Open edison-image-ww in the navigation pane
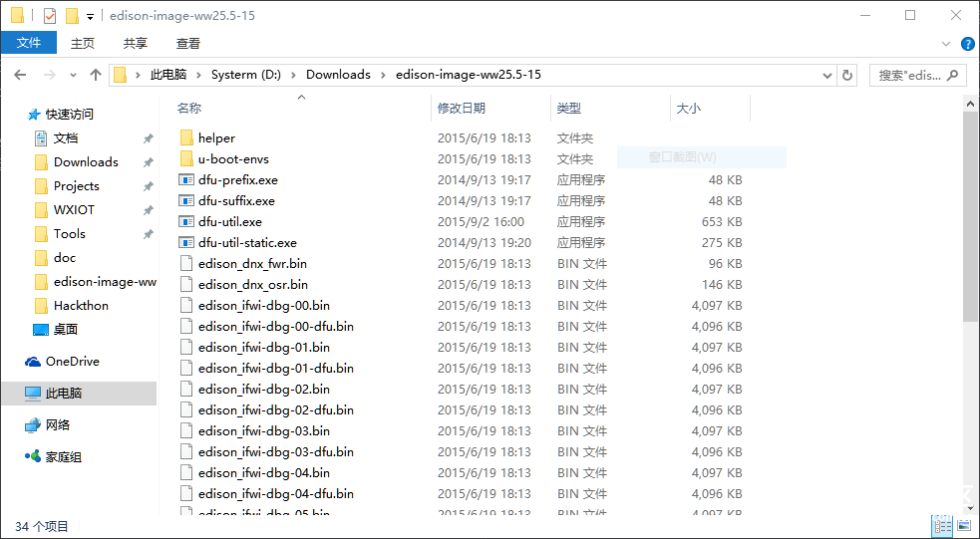 105,282
